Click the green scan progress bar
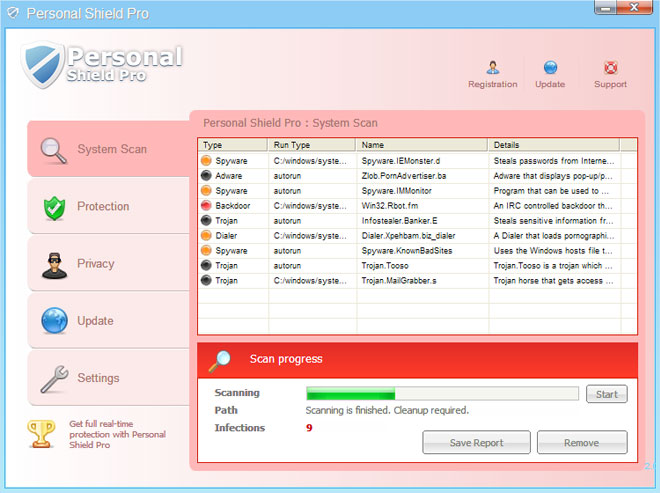This screenshot has height=493, width=660. click(442, 394)
